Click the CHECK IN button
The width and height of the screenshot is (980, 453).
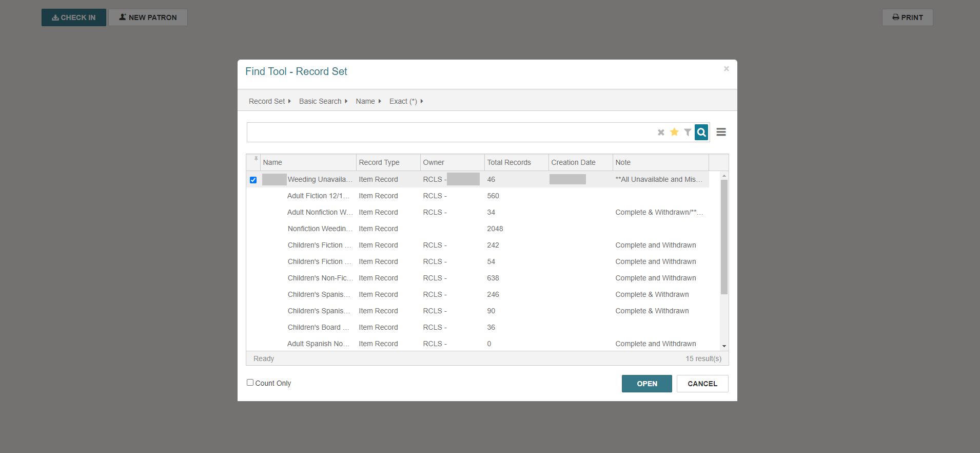(74, 17)
